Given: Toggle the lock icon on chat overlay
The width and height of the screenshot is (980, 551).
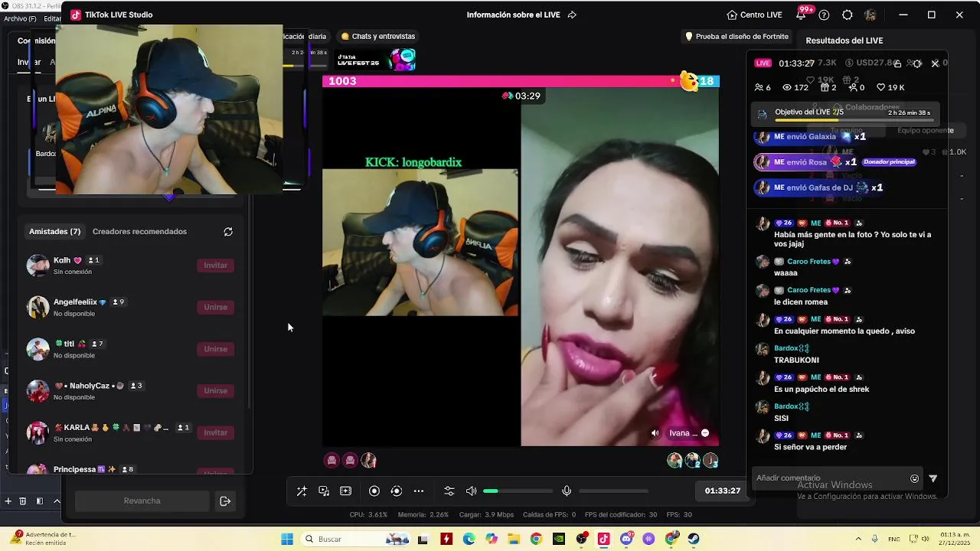Looking at the screenshot, I should coord(898,64).
